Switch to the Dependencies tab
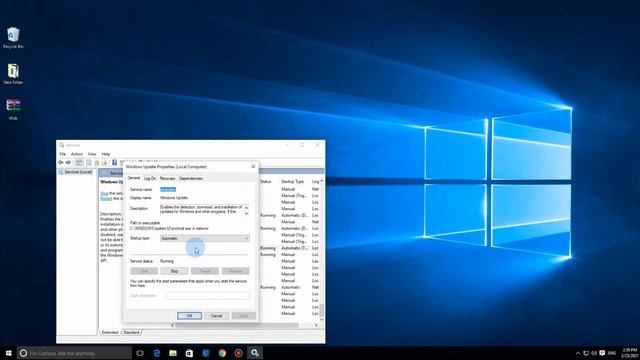Image resolution: width=640 pixels, height=360 pixels. (191, 178)
